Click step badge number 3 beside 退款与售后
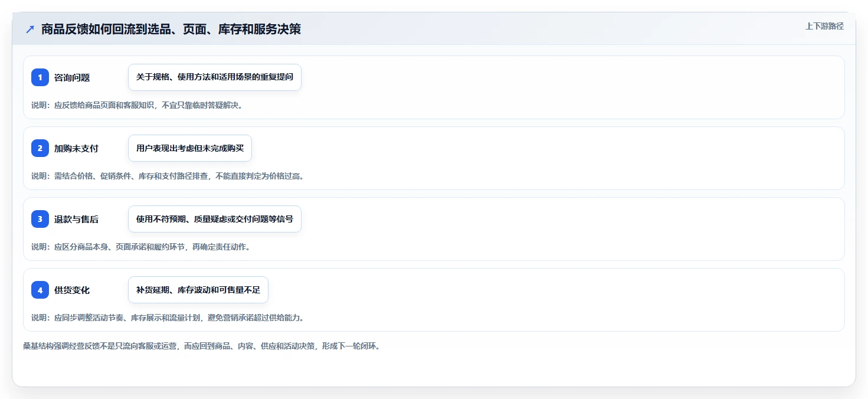The width and height of the screenshot is (868, 399). point(40,219)
